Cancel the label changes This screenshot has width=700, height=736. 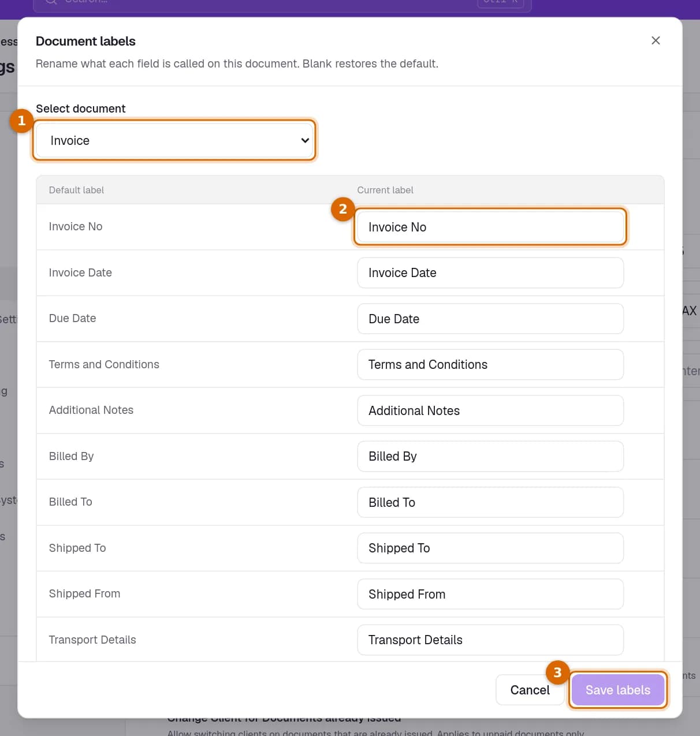(530, 690)
